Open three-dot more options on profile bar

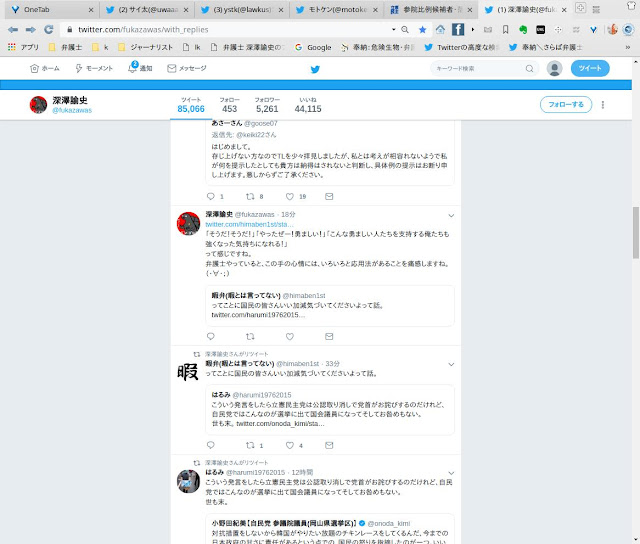[x=602, y=105]
